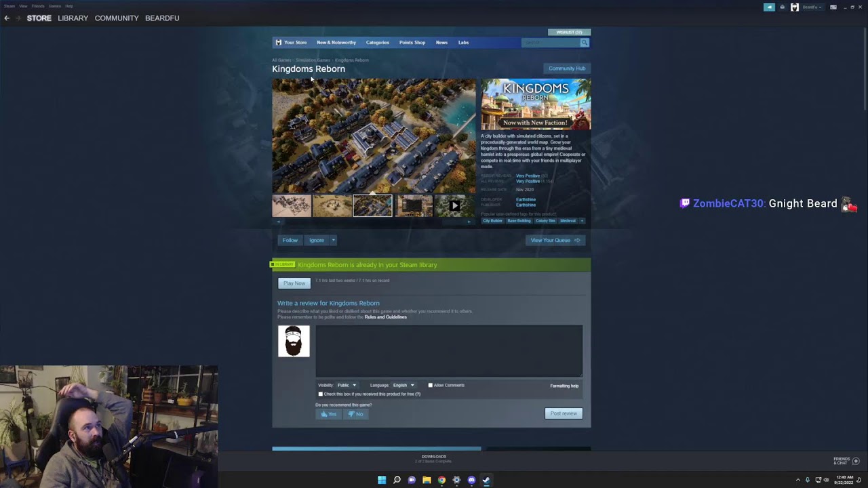Viewport: 868px width, 488px height.
Task: Open the Formatting help link
Action: click(x=564, y=386)
